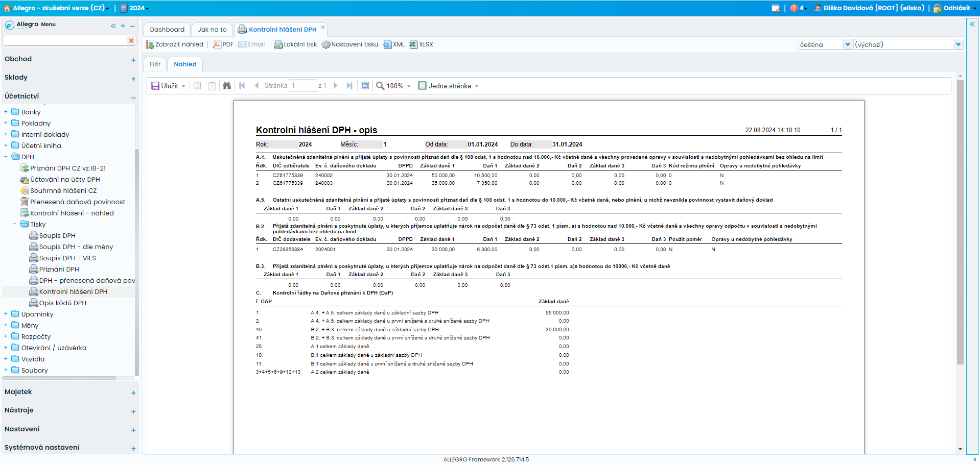The height and width of the screenshot is (465, 980).
Task: Open the notifications alert icon showing 4
Action: (798, 8)
